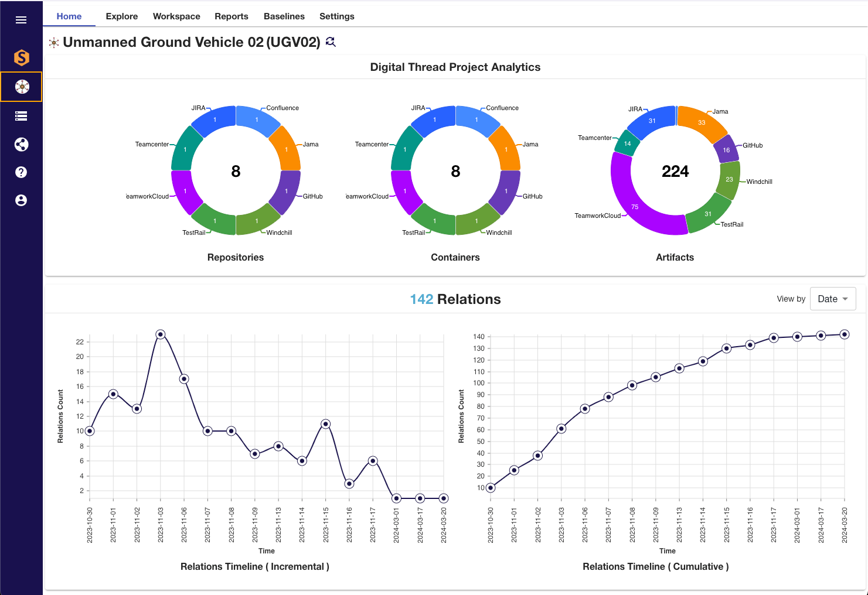Viewport: 868px width, 595px height.
Task: Click the share sidebar icon
Action: coord(21,145)
